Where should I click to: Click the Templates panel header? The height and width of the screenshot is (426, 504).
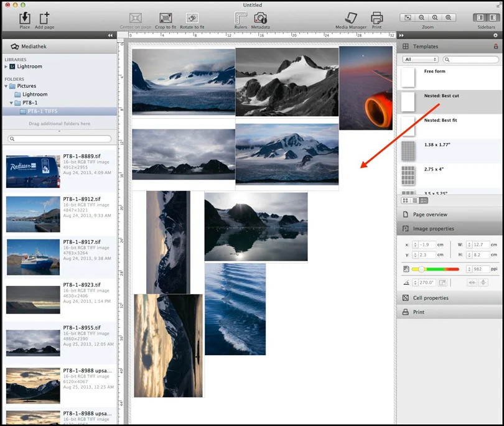pyautogui.click(x=449, y=46)
